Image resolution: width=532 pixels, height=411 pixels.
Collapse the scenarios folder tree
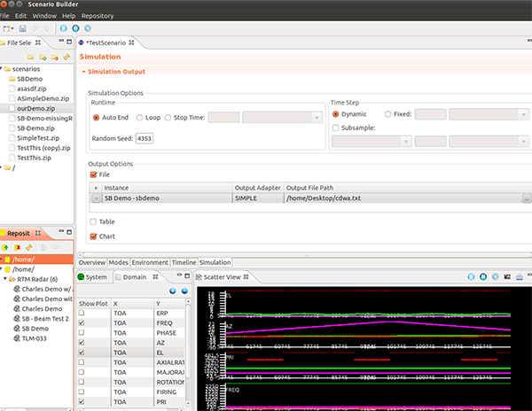[4, 69]
